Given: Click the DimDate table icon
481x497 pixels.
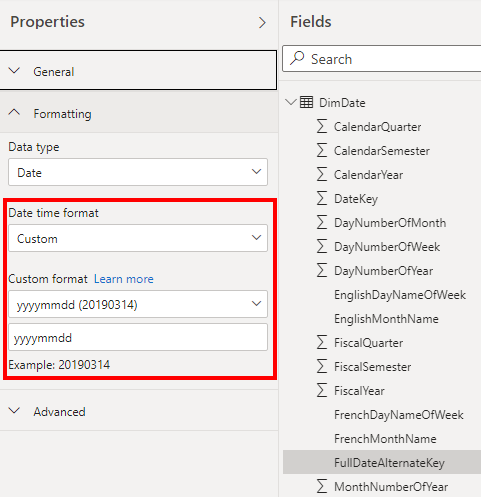Looking at the screenshot, I should pyautogui.click(x=306, y=102).
